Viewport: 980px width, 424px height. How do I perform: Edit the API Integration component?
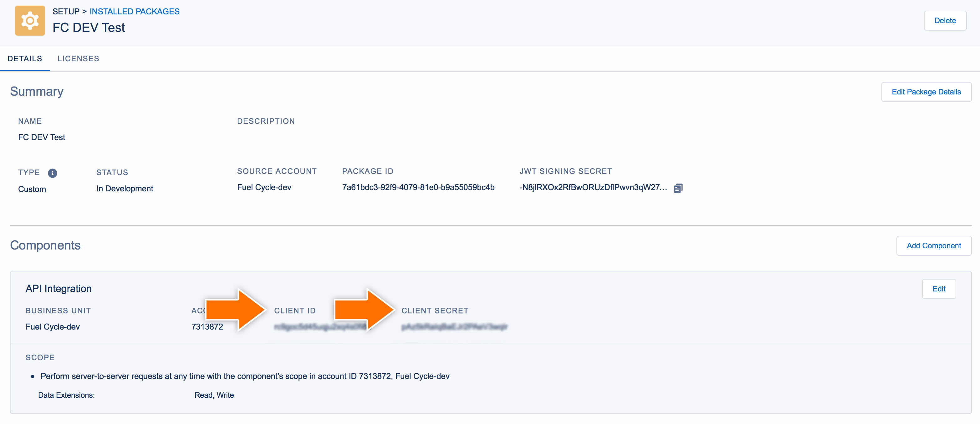pos(938,289)
